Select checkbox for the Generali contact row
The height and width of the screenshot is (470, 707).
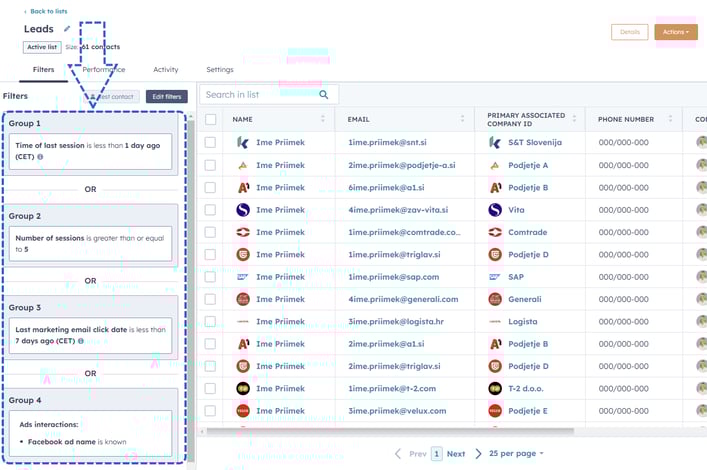pyautogui.click(x=210, y=299)
